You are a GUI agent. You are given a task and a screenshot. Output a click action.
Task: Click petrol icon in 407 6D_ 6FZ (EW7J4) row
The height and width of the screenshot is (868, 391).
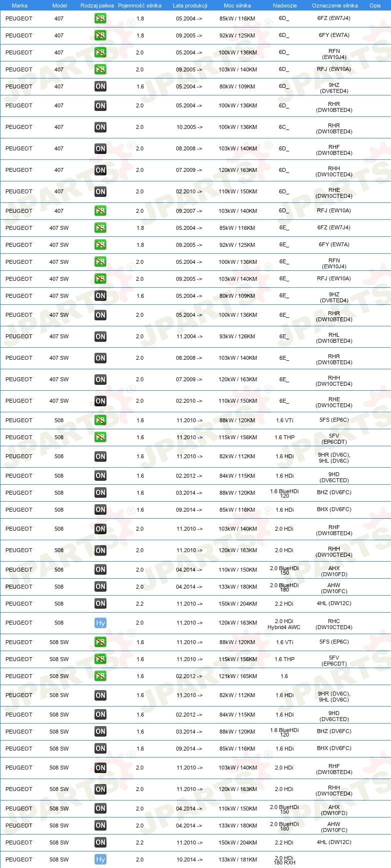(100, 18)
